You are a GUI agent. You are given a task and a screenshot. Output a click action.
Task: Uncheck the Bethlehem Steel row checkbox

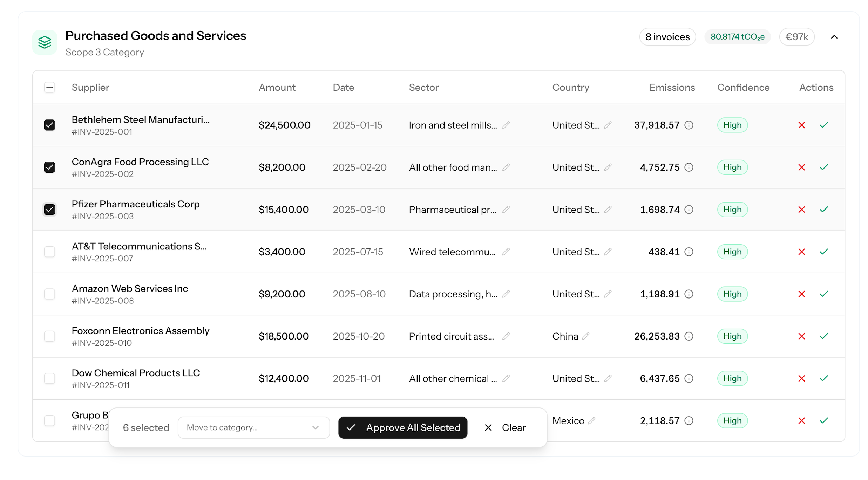49,125
